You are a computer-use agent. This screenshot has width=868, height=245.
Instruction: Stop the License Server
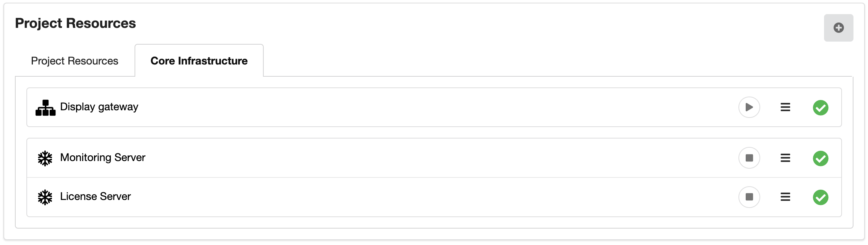click(x=749, y=197)
